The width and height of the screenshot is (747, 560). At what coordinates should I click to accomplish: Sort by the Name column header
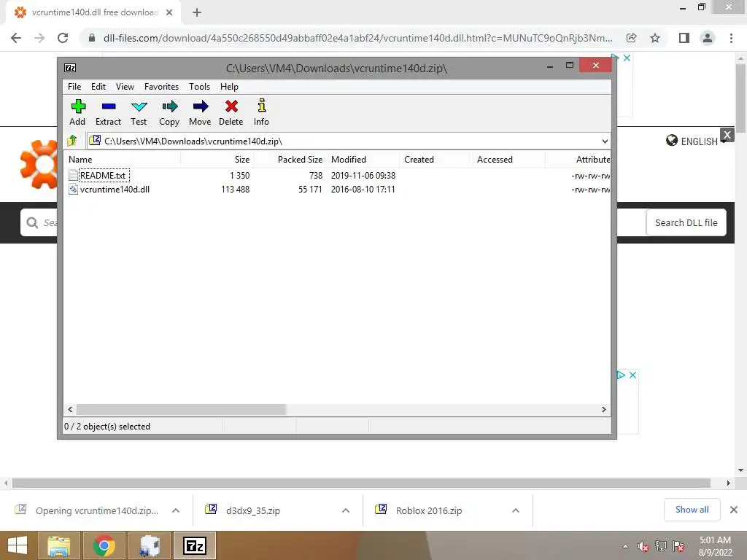pyautogui.click(x=122, y=160)
